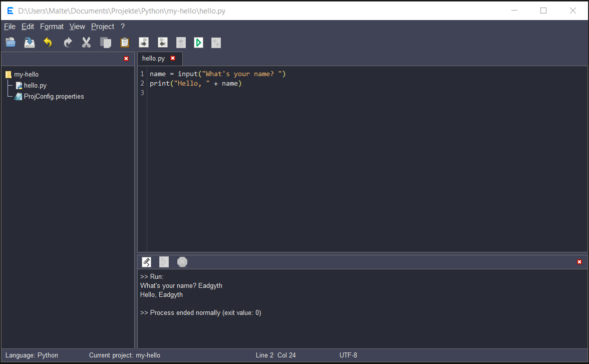This screenshot has width=589, height=364.
Task: Click the Increase indent icon
Action: point(144,43)
